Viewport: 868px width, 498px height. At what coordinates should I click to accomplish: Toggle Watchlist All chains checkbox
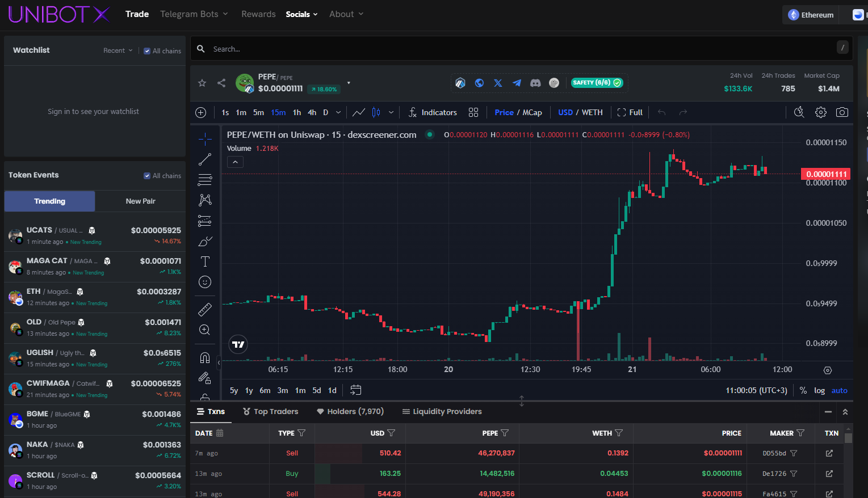(x=148, y=50)
